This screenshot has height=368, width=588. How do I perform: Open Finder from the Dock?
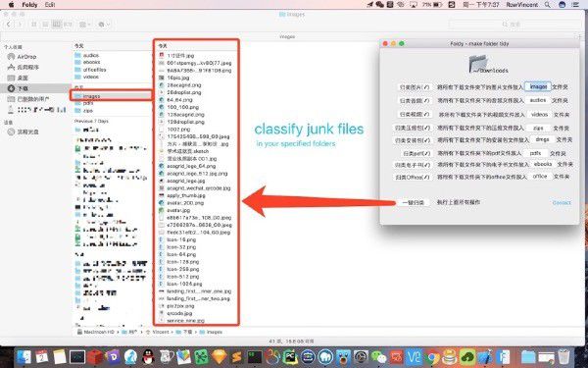(24, 357)
